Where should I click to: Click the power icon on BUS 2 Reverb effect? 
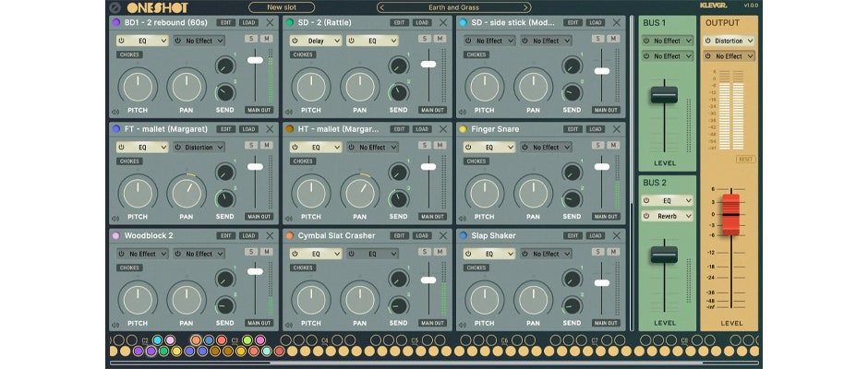coord(647,216)
